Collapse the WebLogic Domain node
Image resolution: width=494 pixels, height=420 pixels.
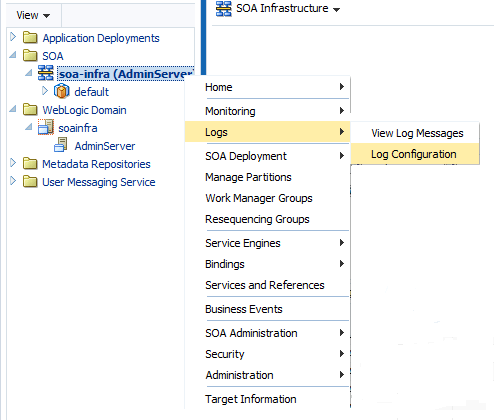click(x=13, y=109)
